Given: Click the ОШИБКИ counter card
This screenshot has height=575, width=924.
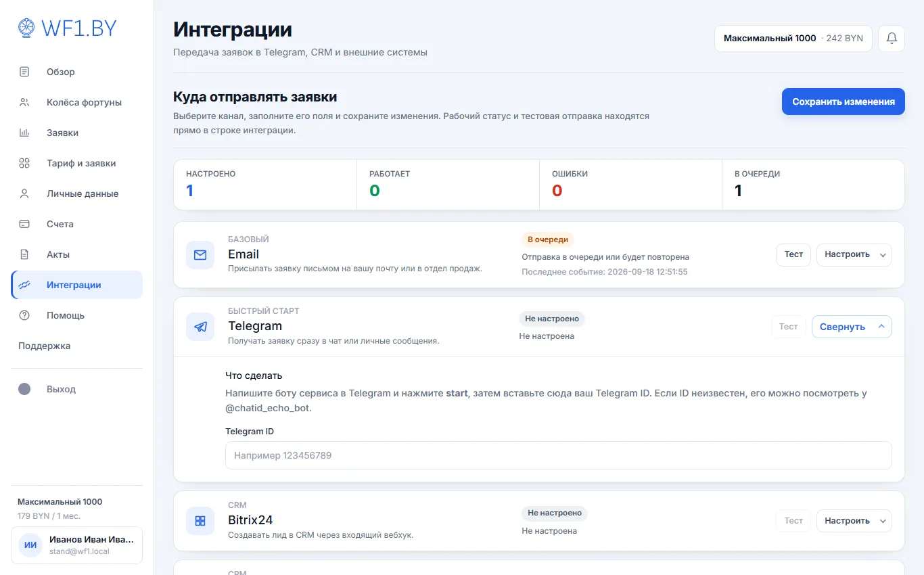Looking at the screenshot, I should (x=630, y=185).
